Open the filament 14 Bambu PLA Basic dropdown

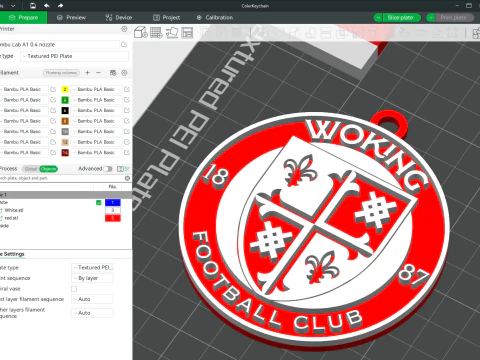pos(96,153)
